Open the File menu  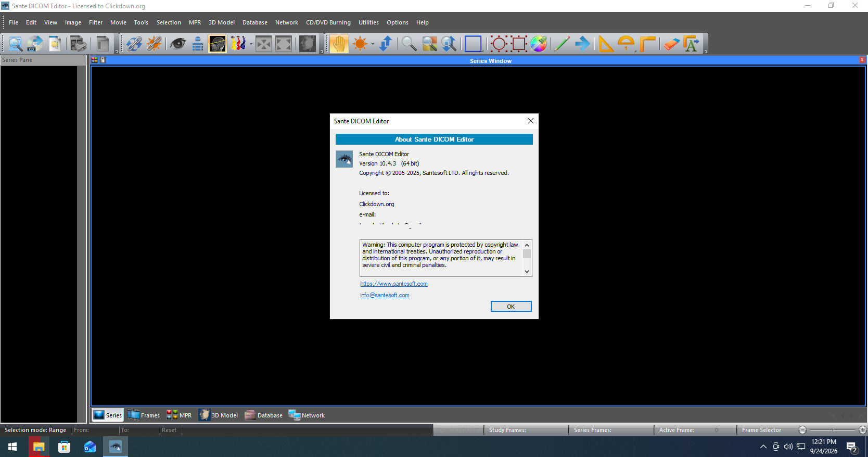(14, 22)
